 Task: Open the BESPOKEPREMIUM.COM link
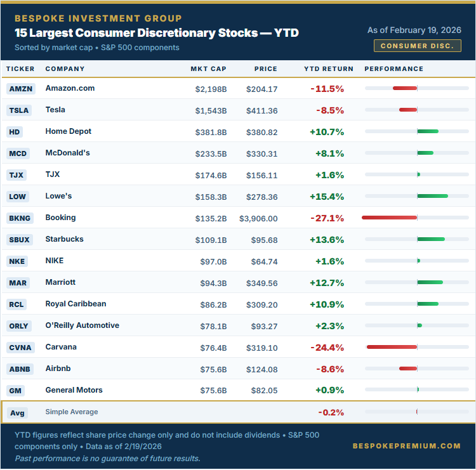point(406,446)
